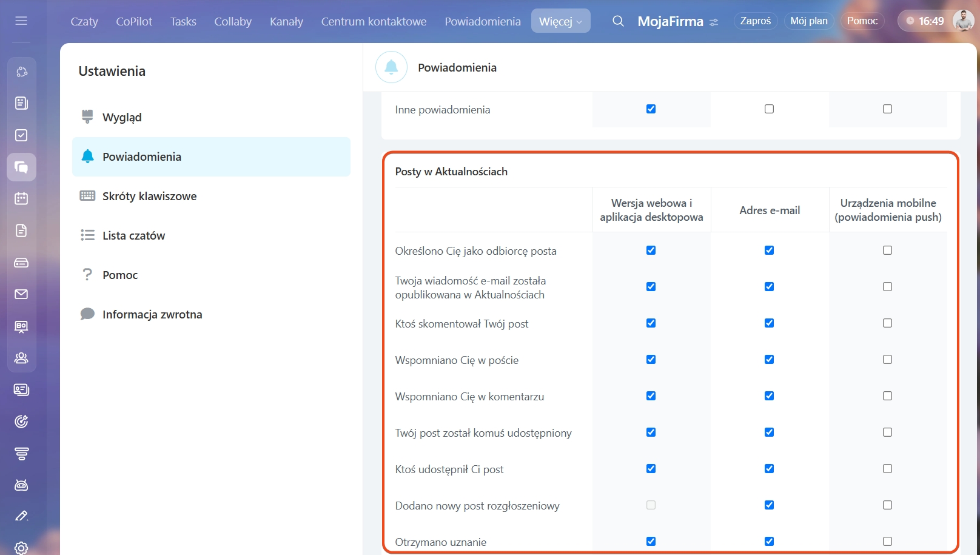Enable push notifications for 'Ktoś skomentował Twój post'
The image size is (980, 555).
[x=887, y=323]
